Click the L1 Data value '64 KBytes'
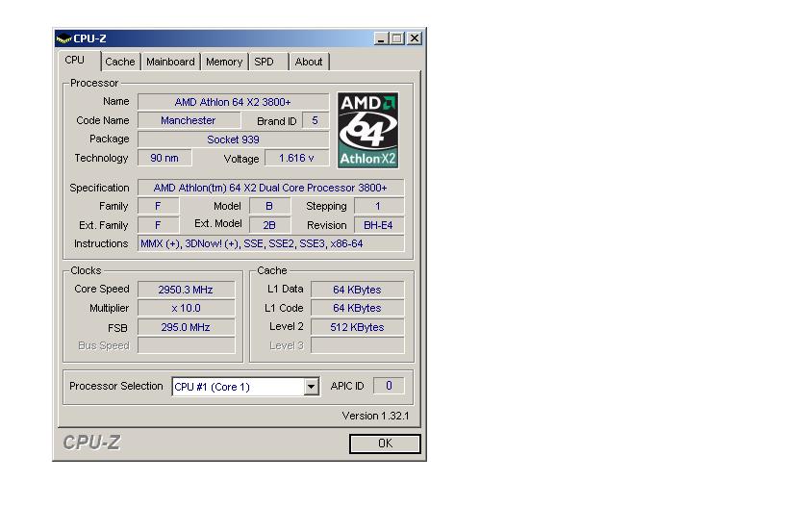 pos(357,290)
